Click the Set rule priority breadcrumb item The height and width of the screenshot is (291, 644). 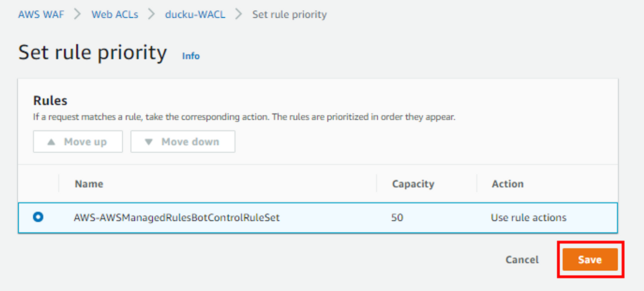pyautogui.click(x=289, y=14)
